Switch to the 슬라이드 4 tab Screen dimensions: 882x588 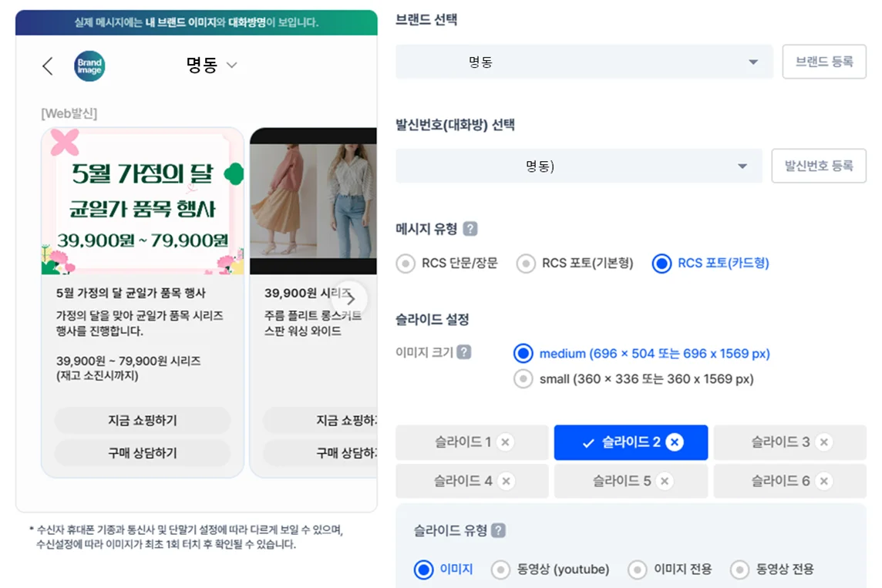coord(472,481)
